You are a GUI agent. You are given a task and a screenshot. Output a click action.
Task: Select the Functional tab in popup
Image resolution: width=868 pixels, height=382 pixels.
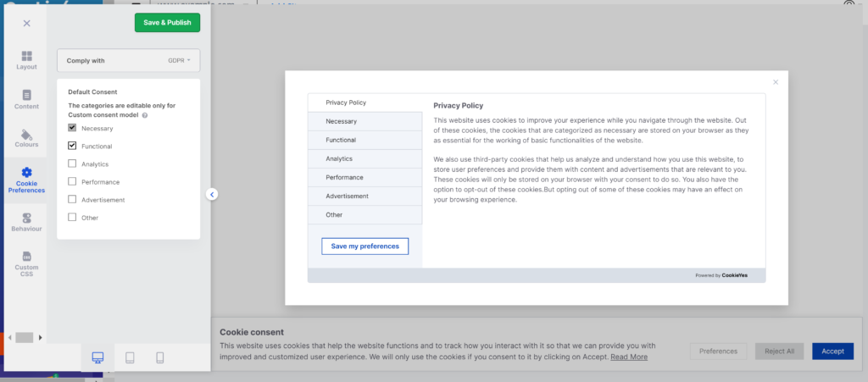point(364,141)
